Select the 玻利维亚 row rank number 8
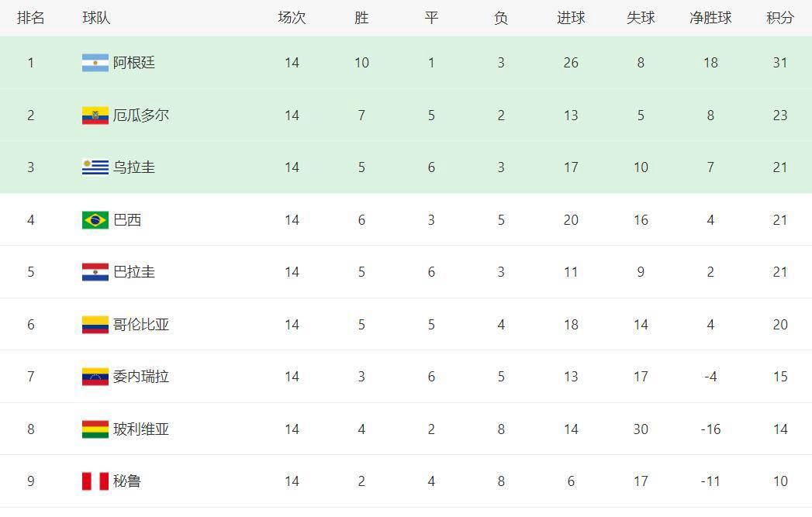This screenshot has width=812, height=517. [x=30, y=429]
